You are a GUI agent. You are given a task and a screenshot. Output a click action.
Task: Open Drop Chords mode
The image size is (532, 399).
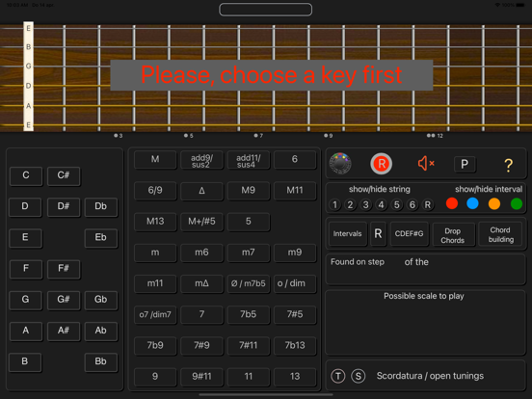[x=453, y=235]
